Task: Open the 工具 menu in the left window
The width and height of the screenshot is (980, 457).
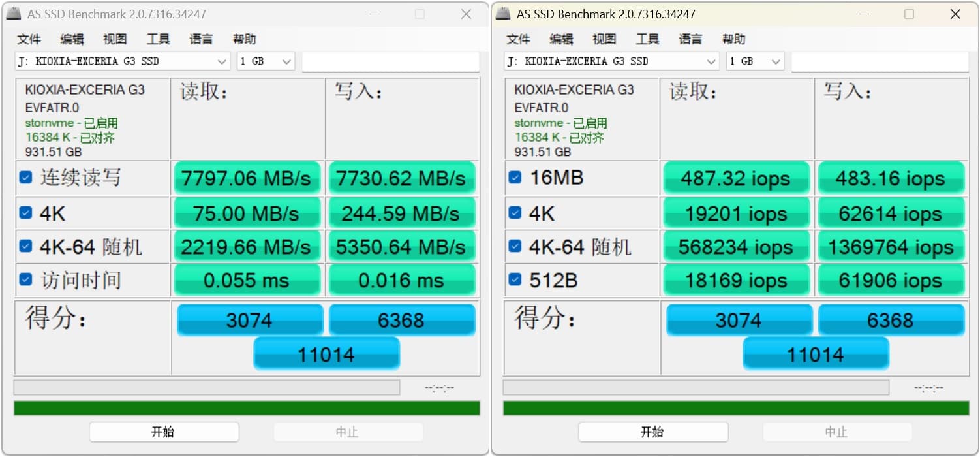Action: (x=158, y=39)
